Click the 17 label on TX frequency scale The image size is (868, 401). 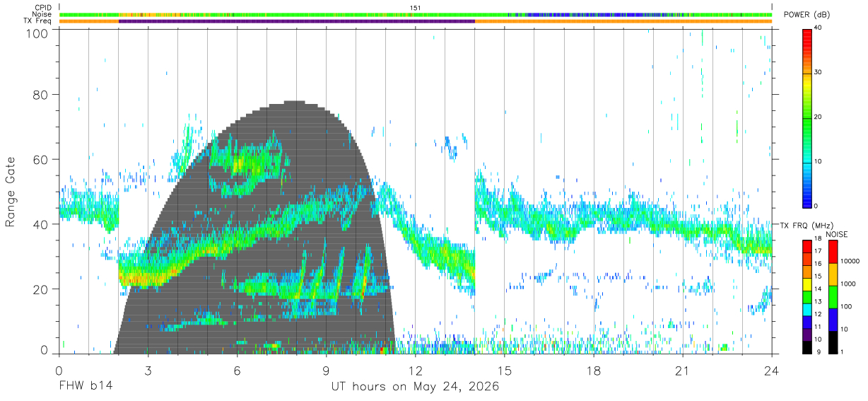(818, 251)
